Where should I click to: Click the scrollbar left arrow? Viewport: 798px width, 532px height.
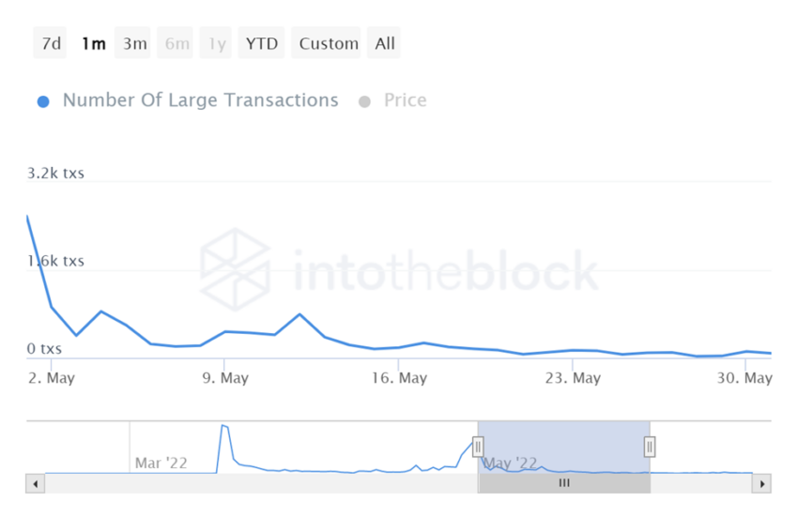(36, 484)
